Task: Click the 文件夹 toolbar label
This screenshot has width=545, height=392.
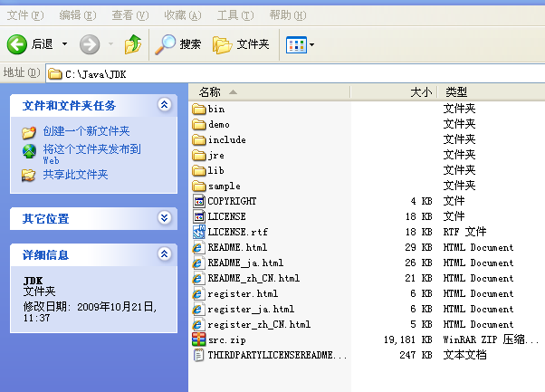Action: (253, 44)
